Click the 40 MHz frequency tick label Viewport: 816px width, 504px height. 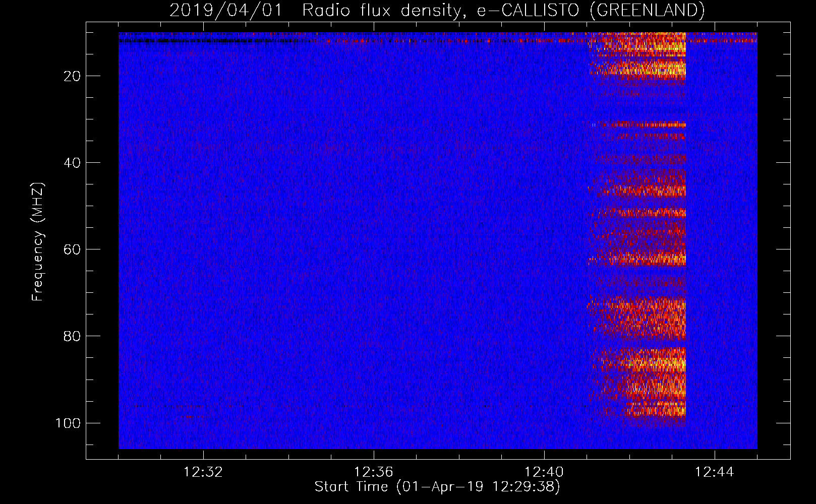[72, 163]
